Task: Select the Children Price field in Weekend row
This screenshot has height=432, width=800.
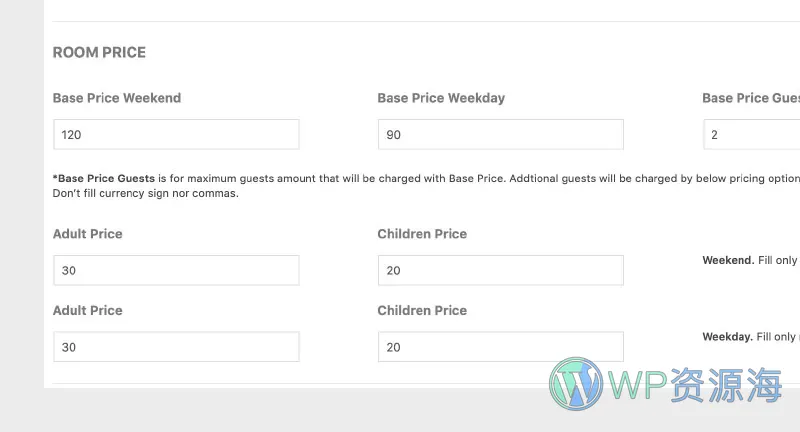Action: coord(501,270)
